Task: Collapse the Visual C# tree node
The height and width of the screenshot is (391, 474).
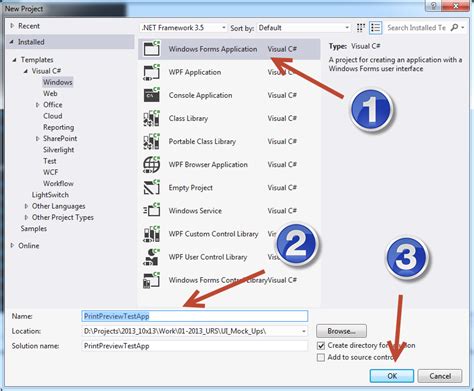Action: tap(26, 71)
